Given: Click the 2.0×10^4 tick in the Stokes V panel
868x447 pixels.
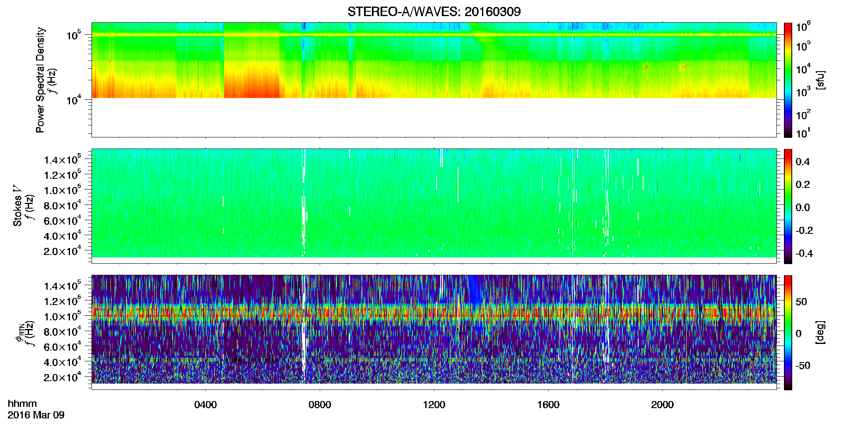Looking at the screenshot, I should tap(63, 250).
